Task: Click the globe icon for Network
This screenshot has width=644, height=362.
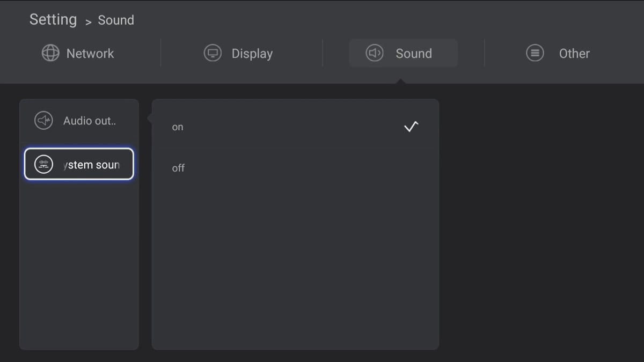Action: pyautogui.click(x=50, y=53)
